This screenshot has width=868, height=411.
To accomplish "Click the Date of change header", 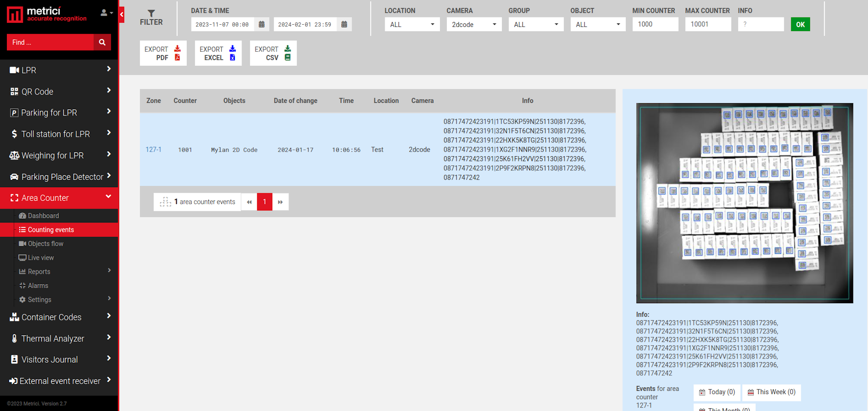I will pyautogui.click(x=296, y=100).
